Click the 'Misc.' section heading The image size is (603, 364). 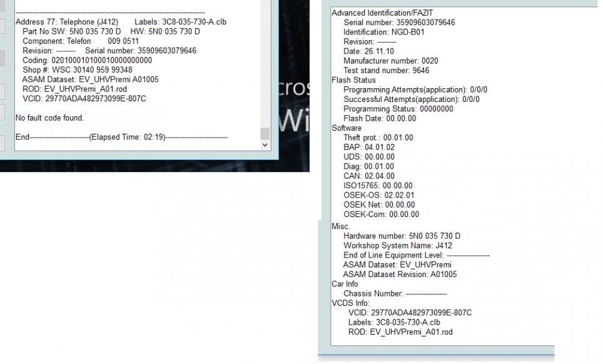point(341,226)
